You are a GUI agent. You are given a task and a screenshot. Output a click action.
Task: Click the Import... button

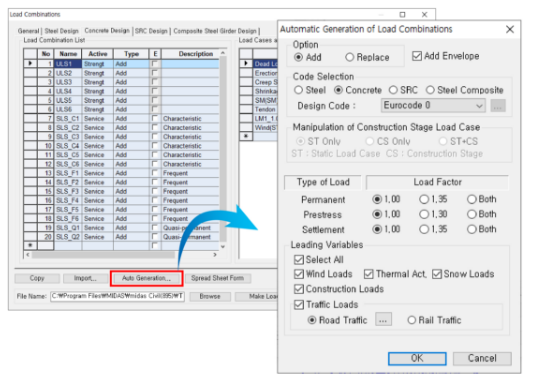[85, 278]
